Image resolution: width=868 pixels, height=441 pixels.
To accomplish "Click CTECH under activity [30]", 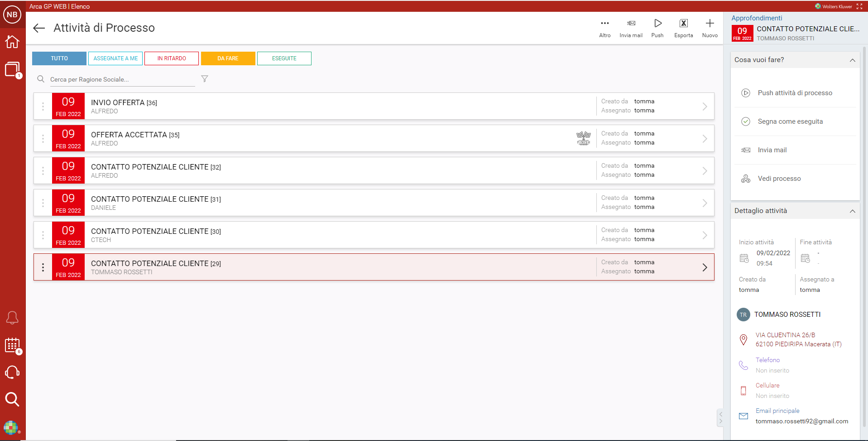I will (101, 240).
